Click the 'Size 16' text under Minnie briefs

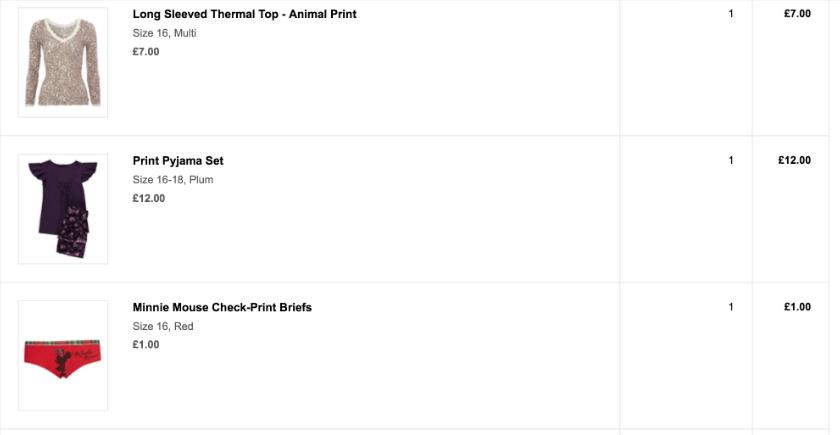[151, 326]
